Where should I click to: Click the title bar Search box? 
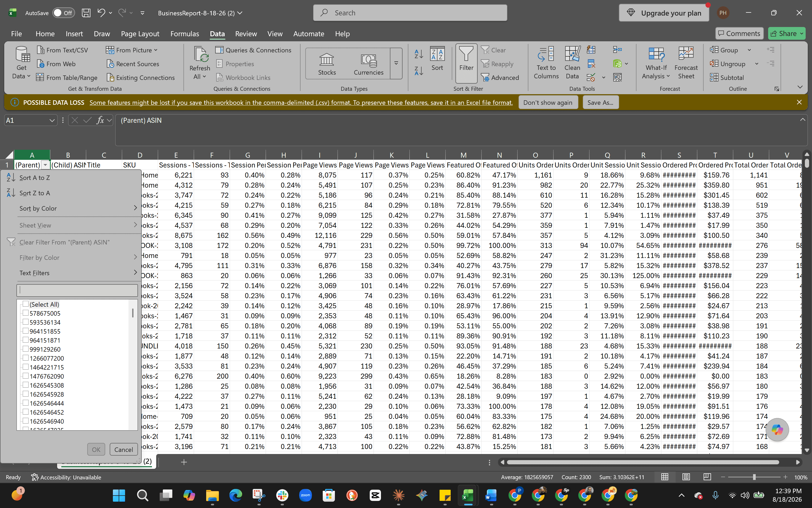point(410,13)
